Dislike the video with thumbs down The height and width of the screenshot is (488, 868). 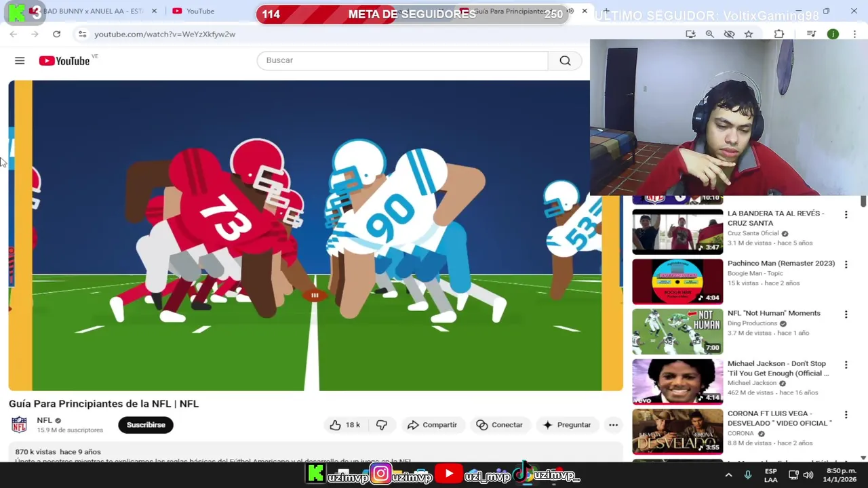coord(382,425)
